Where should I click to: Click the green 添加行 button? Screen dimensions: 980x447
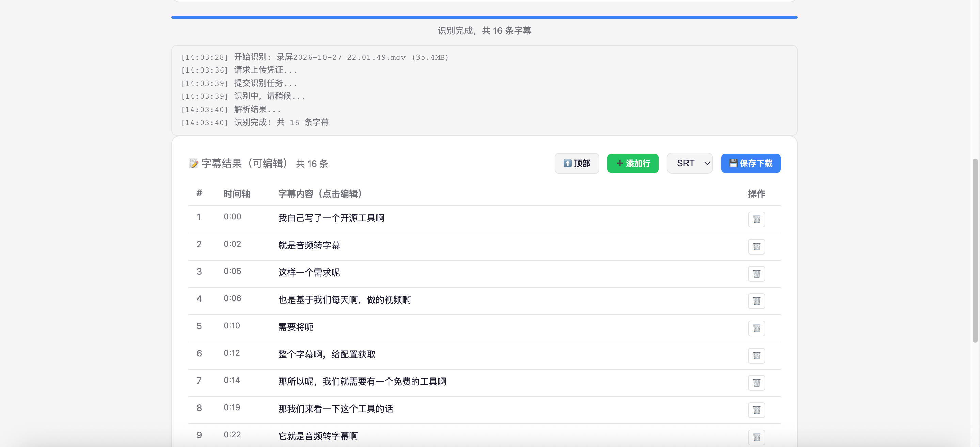pos(633,163)
